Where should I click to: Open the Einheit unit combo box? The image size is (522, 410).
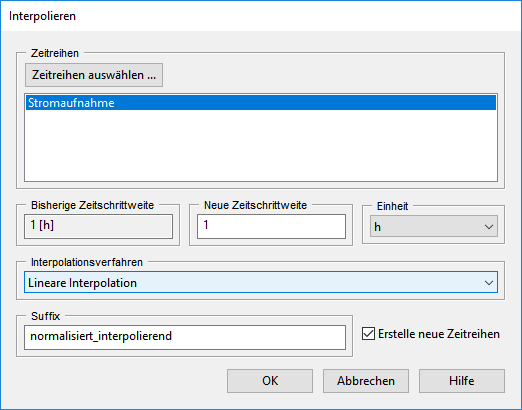[x=434, y=227]
